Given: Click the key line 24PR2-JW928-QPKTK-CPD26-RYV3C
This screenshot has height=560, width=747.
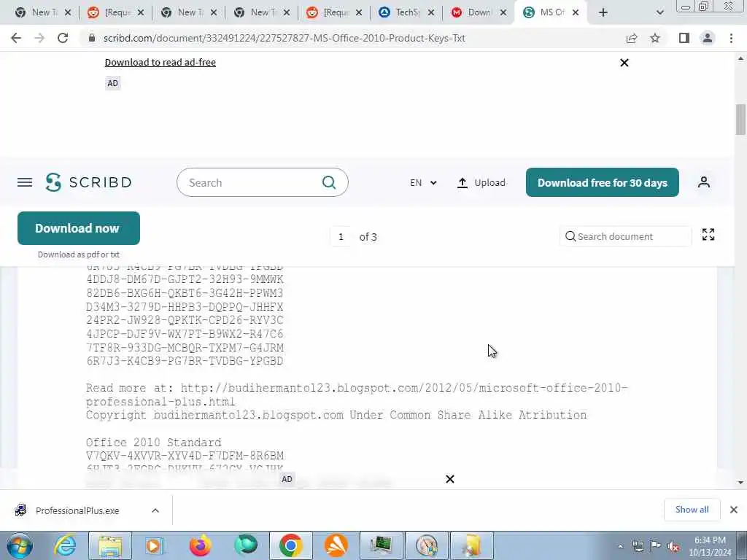Looking at the screenshot, I should click(185, 320).
